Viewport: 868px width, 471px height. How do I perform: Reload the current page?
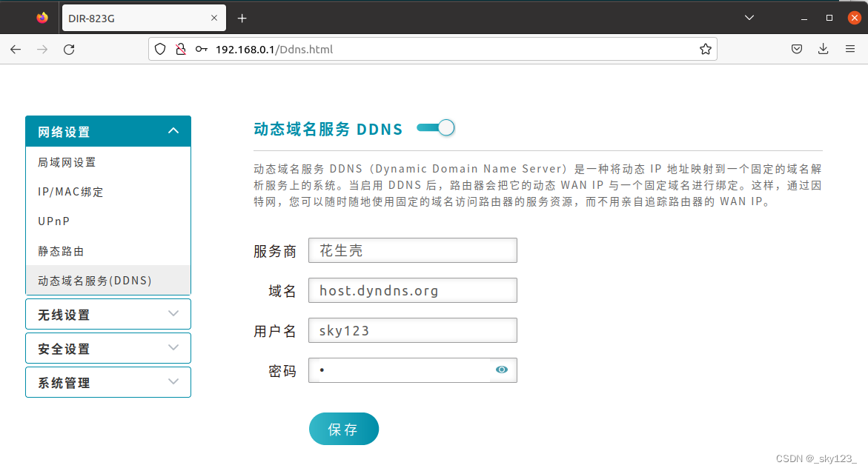pyautogui.click(x=69, y=49)
